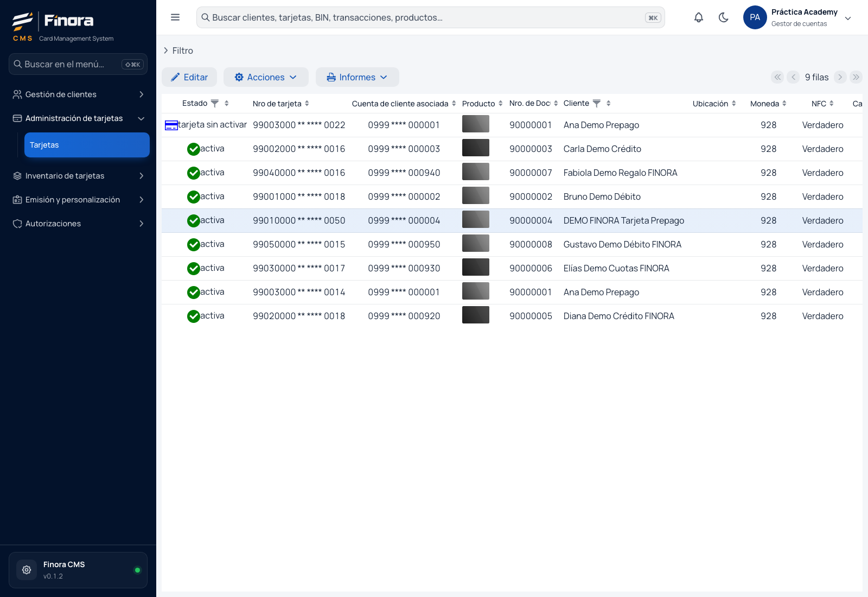This screenshot has width=868, height=597.
Task: Click filter funnel icon in Cliente column
Action: pos(597,103)
